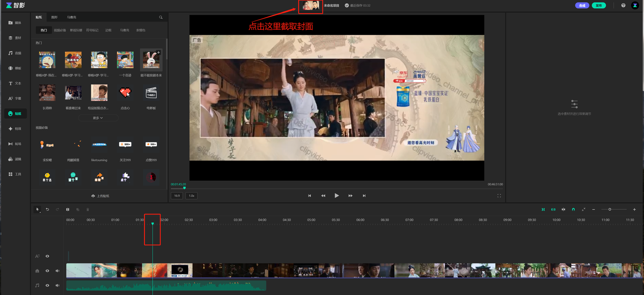Select the 边框 sticker category
The image size is (644, 295).
(x=108, y=30)
